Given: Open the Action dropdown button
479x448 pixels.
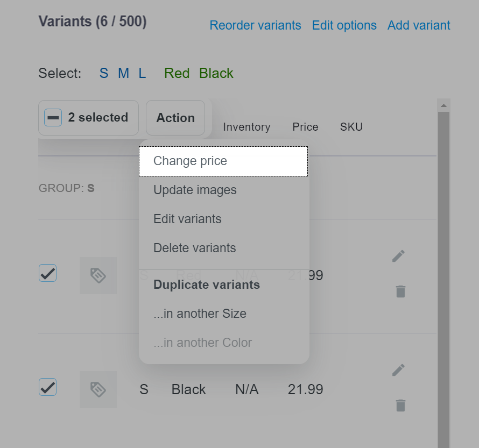Looking at the screenshot, I should pyautogui.click(x=175, y=118).
